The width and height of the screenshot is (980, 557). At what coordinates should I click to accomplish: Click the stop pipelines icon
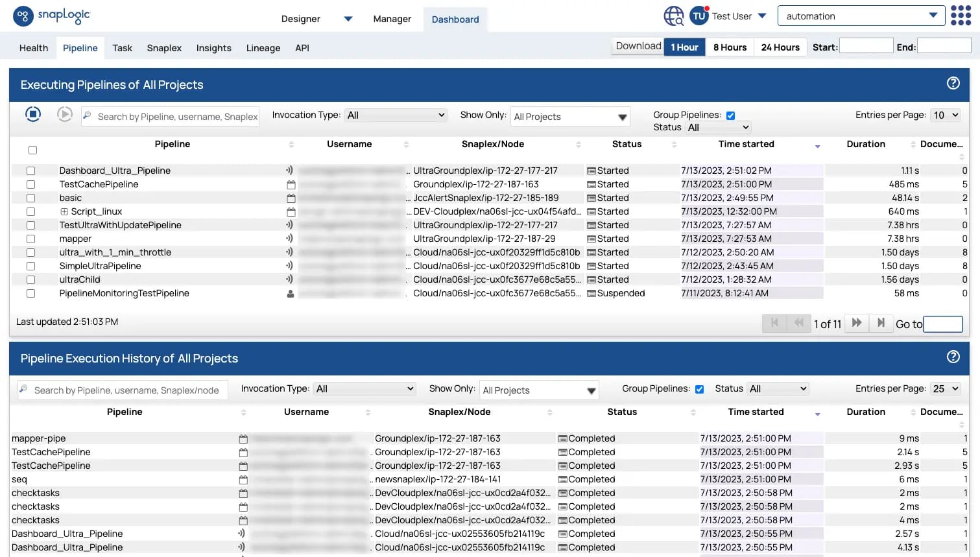tap(33, 114)
